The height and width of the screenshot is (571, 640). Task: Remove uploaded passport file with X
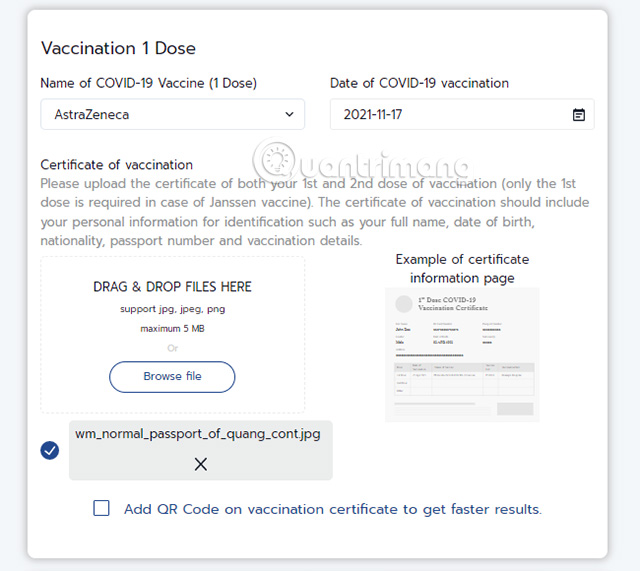click(x=201, y=464)
